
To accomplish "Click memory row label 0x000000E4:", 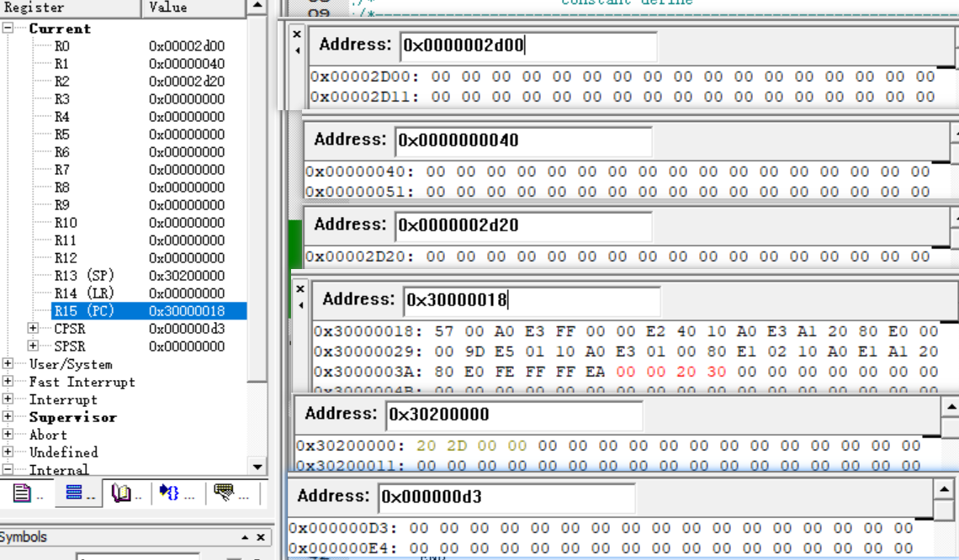I will [x=344, y=548].
